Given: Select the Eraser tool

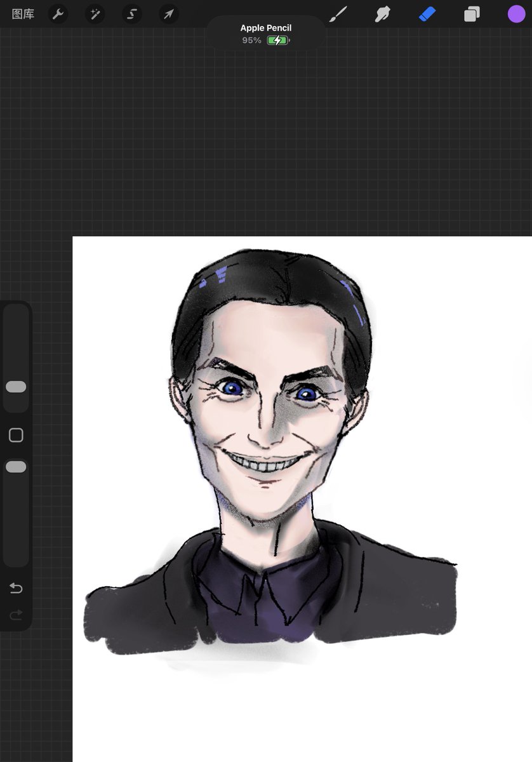Looking at the screenshot, I should coord(427,14).
